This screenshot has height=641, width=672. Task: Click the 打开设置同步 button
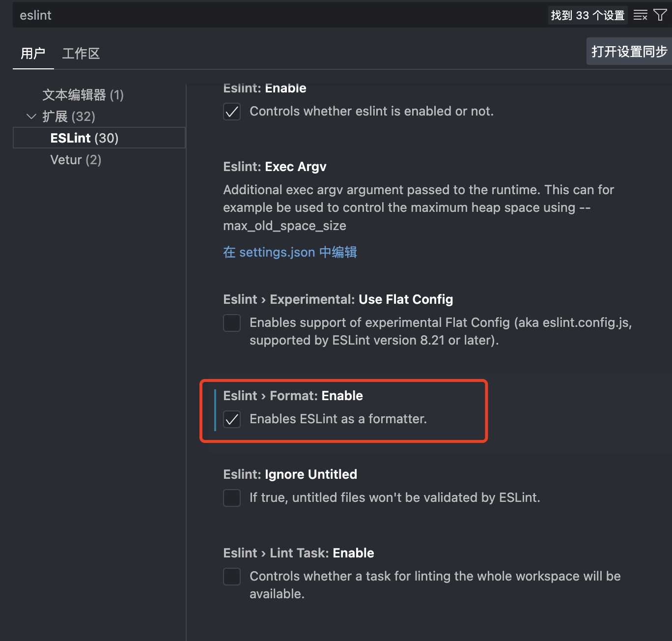point(629,51)
